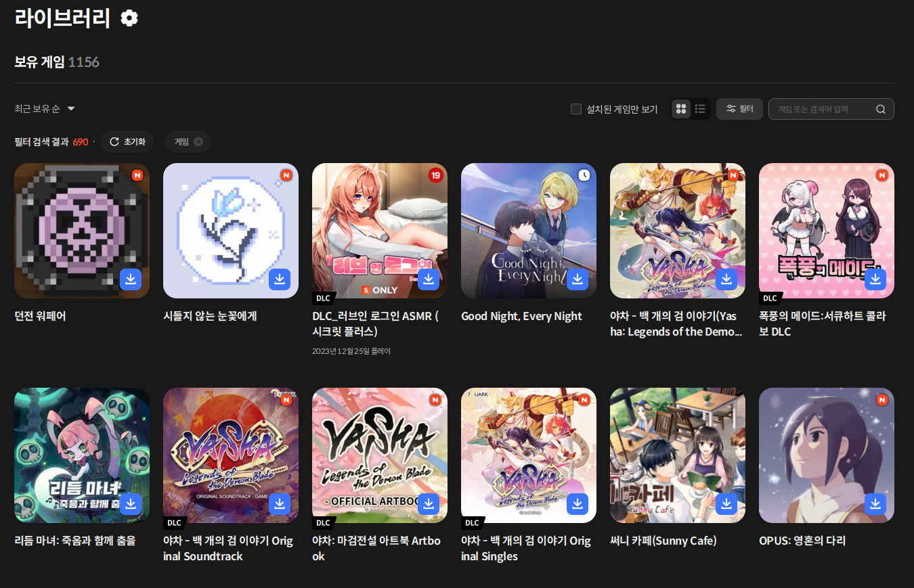Download 시들지 않는 눈꽃에게 via its download icon

[280, 279]
